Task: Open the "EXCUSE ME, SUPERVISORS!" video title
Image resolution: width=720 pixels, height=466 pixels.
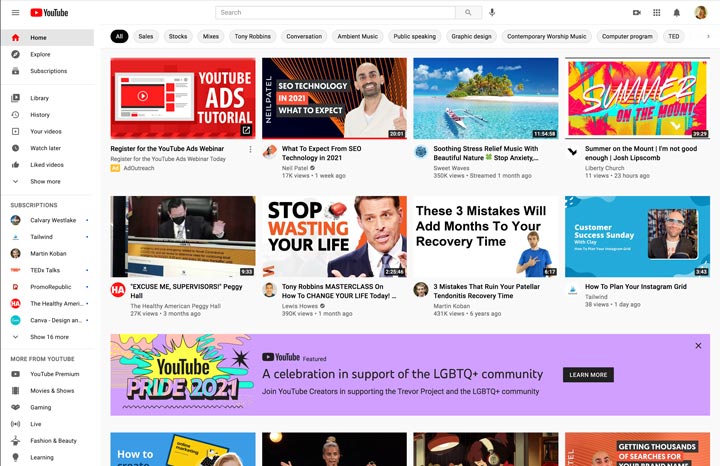Action: tap(186, 291)
